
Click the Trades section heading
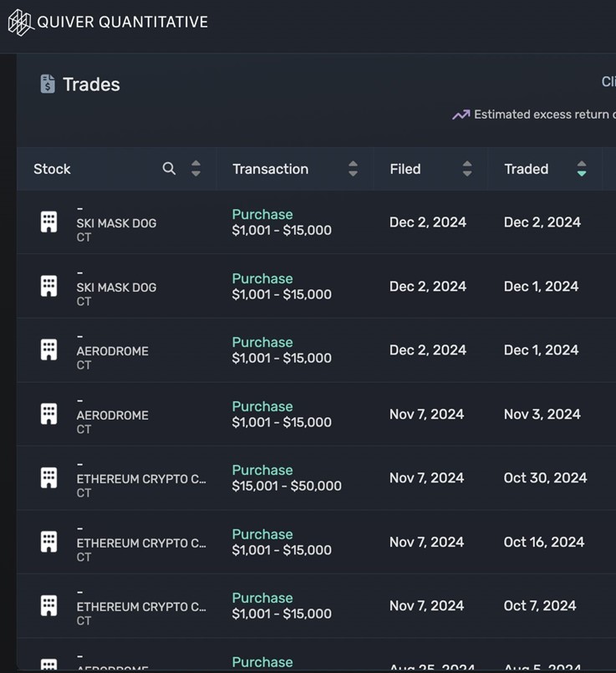pos(91,84)
